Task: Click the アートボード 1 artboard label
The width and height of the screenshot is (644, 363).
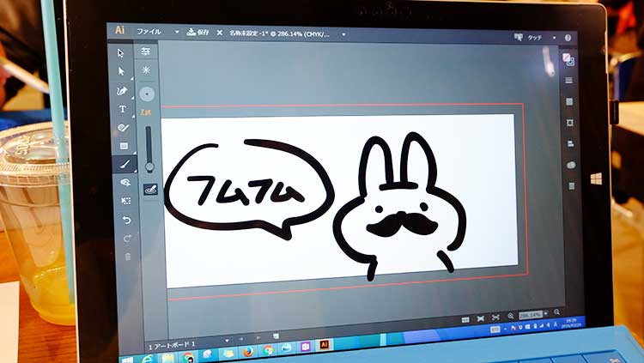Action: pos(172,345)
